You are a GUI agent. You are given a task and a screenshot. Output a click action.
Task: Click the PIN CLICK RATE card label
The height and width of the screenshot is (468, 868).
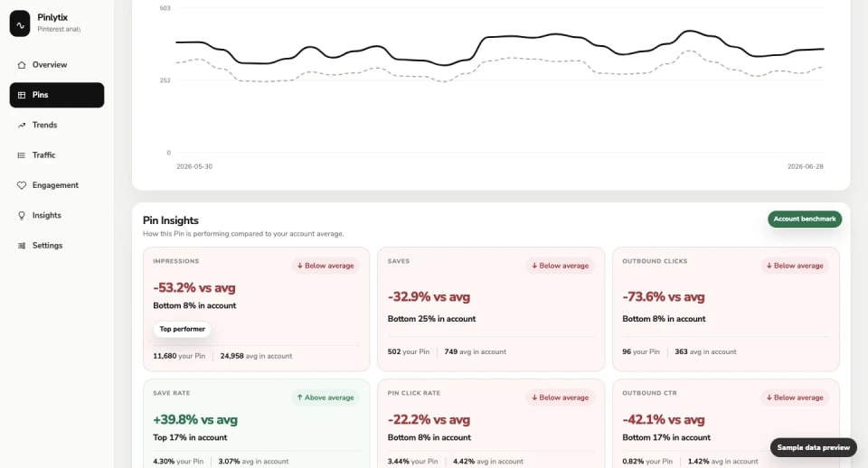(414, 393)
